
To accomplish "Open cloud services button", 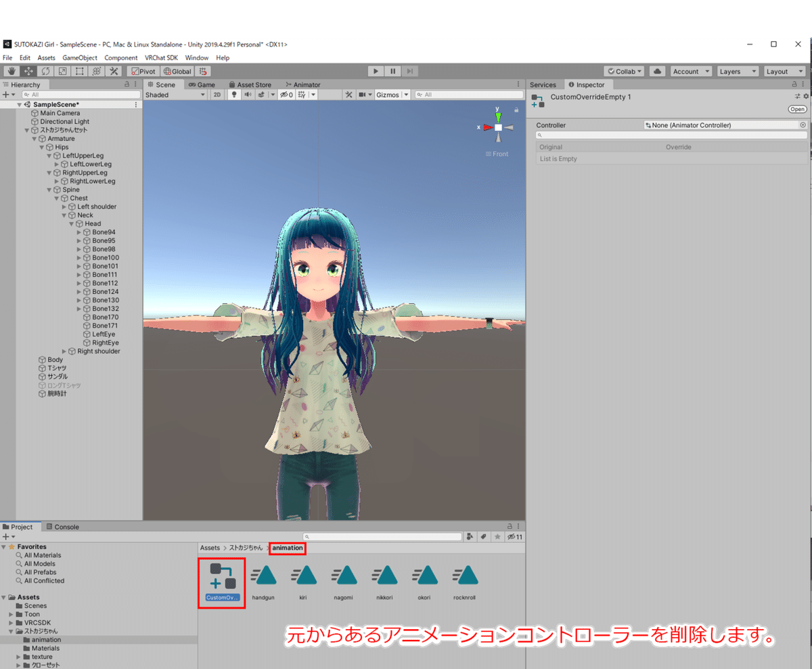I will (x=656, y=71).
